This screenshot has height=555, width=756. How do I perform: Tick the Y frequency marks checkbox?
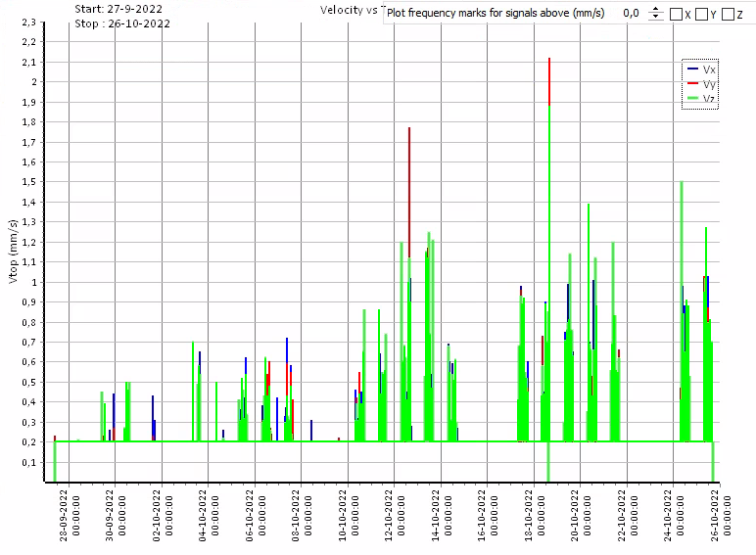(x=702, y=15)
